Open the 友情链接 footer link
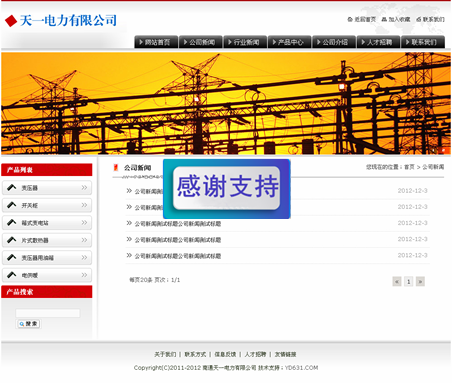This screenshot has height=383, width=452. point(286,354)
